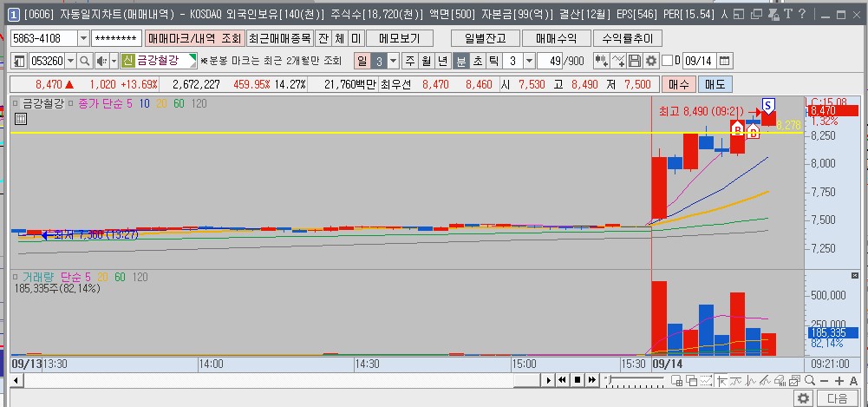Click the 매도 sell button
This screenshot has height=407, width=868.
tap(715, 85)
